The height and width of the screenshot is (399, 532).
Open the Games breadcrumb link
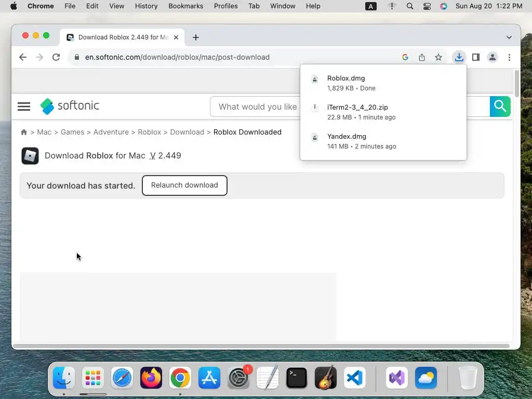pos(72,132)
